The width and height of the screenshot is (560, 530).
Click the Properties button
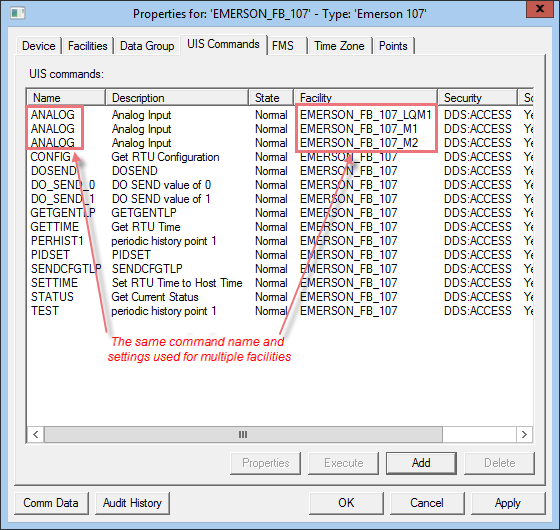(x=265, y=463)
